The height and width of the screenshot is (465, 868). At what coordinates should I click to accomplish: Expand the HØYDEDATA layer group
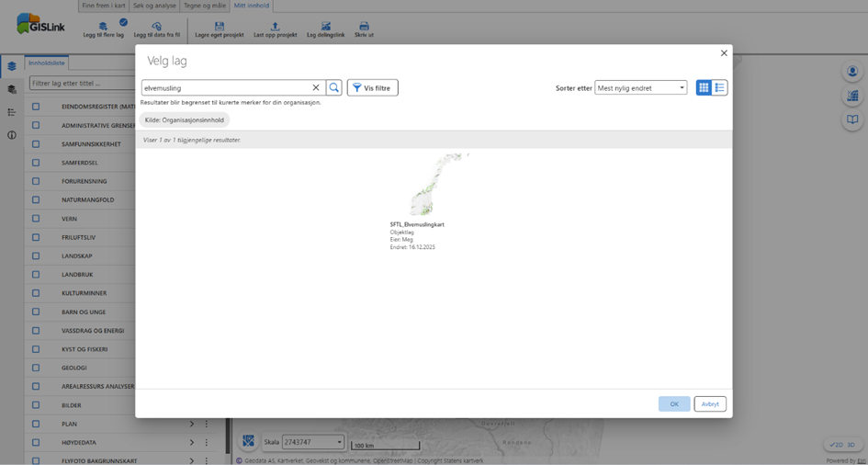click(192, 443)
